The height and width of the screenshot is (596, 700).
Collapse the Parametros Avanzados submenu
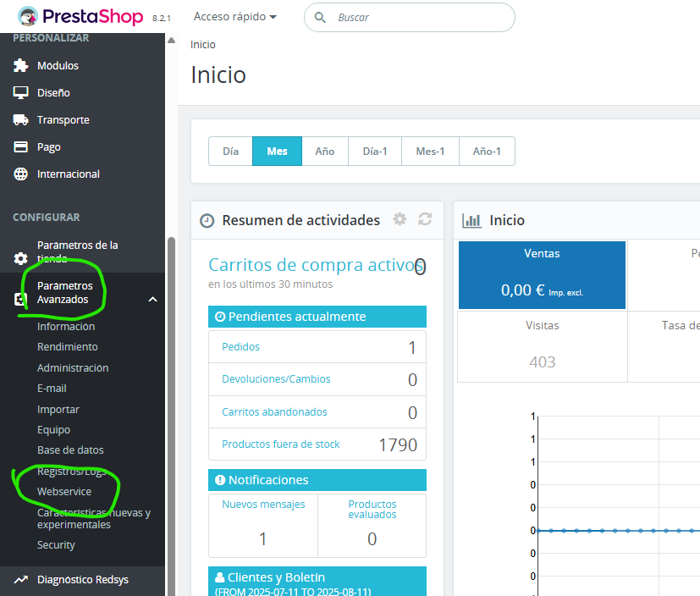click(152, 299)
